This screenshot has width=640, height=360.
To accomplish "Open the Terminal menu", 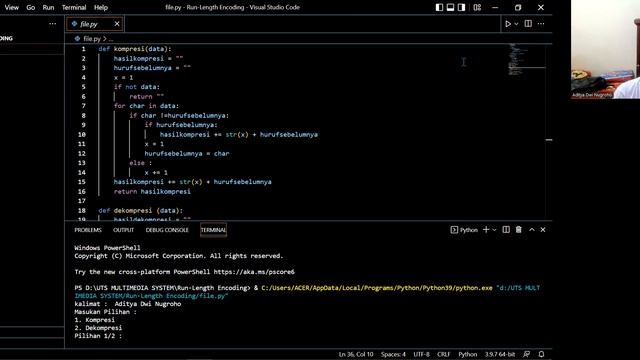I will click(74, 7).
